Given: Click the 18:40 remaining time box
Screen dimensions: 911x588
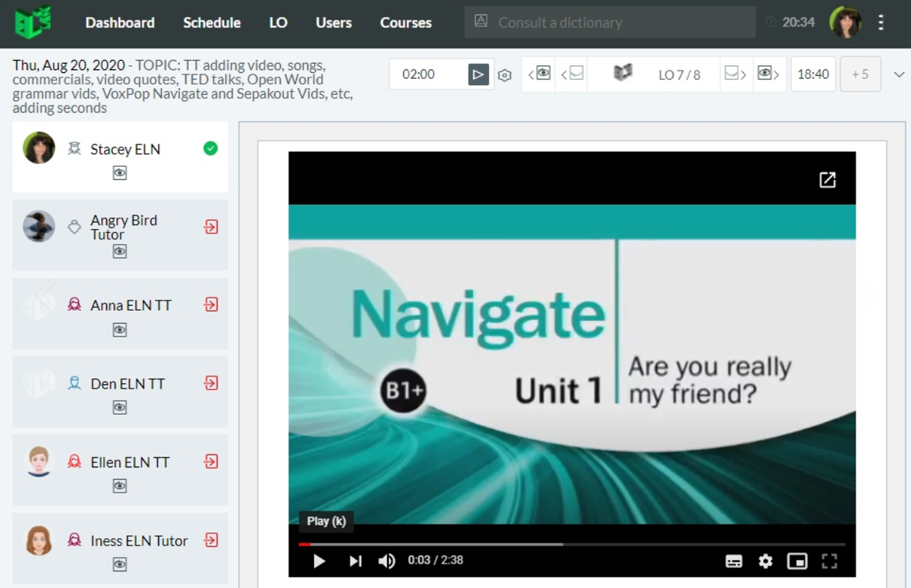Looking at the screenshot, I should point(813,74).
